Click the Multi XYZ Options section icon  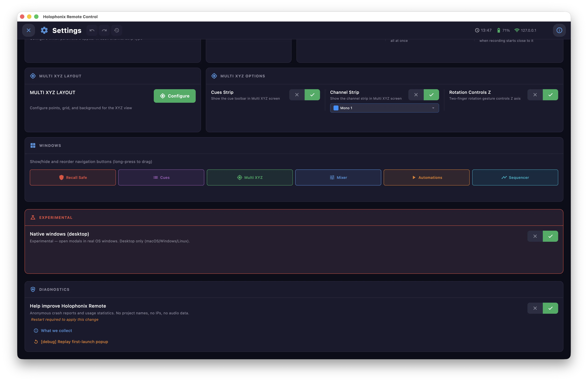214,76
